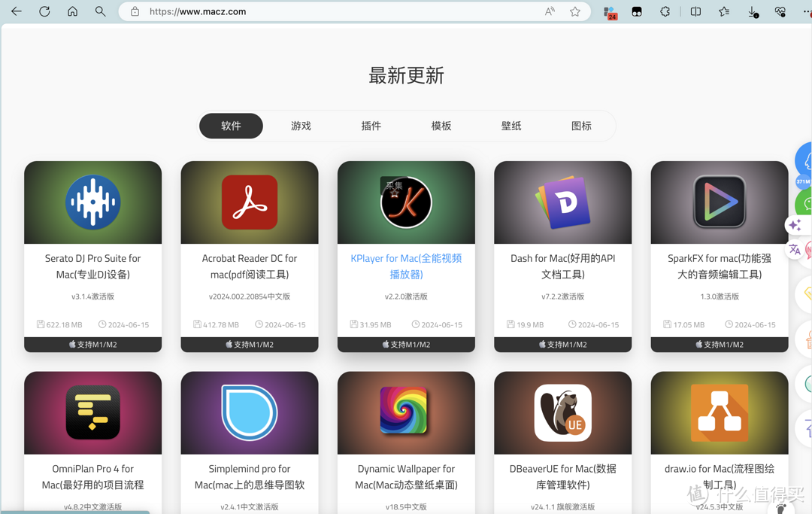Open browser essentials heart icon
812x514 pixels.
780,11
